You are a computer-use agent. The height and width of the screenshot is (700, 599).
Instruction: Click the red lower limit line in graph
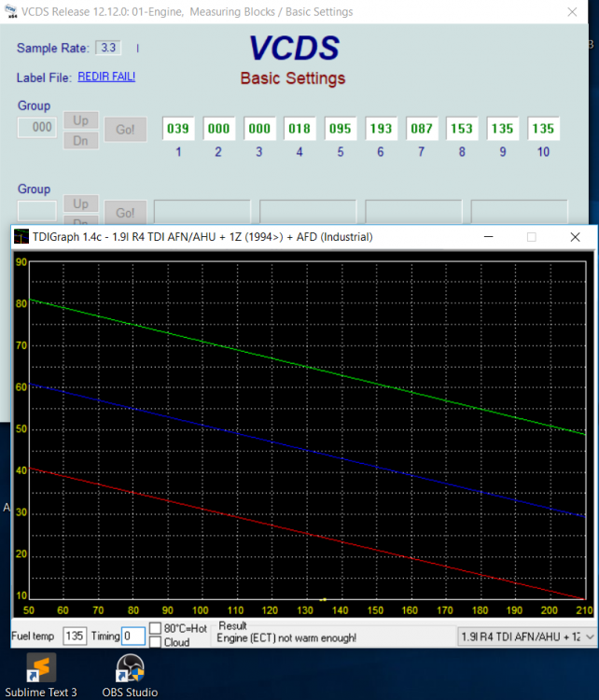pos(307,534)
